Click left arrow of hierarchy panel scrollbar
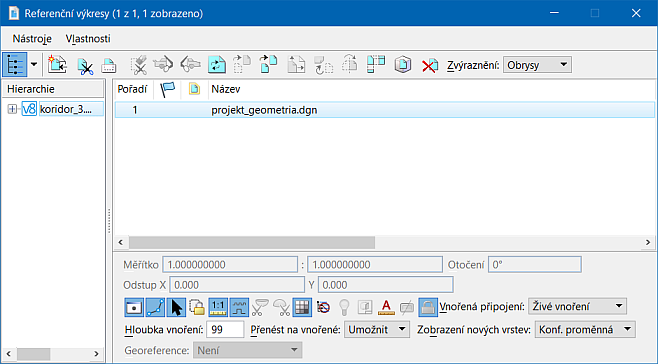This screenshot has width=658, height=364. (x=9, y=354)
